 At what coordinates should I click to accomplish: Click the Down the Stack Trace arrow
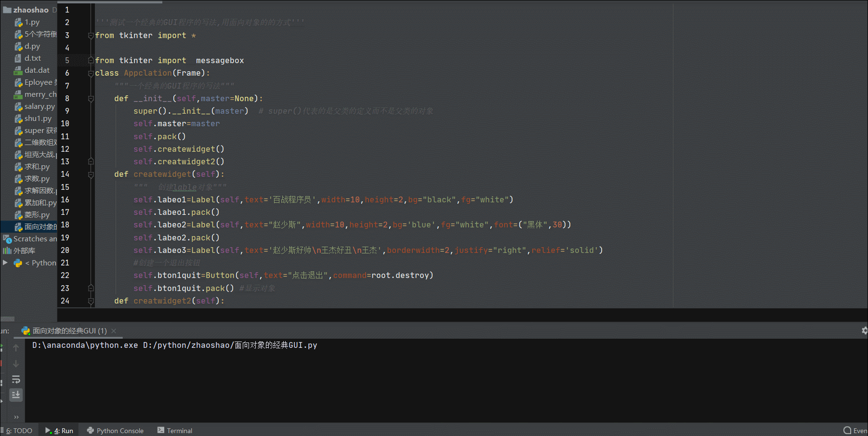pyautogui.click(x=16, y=364)
